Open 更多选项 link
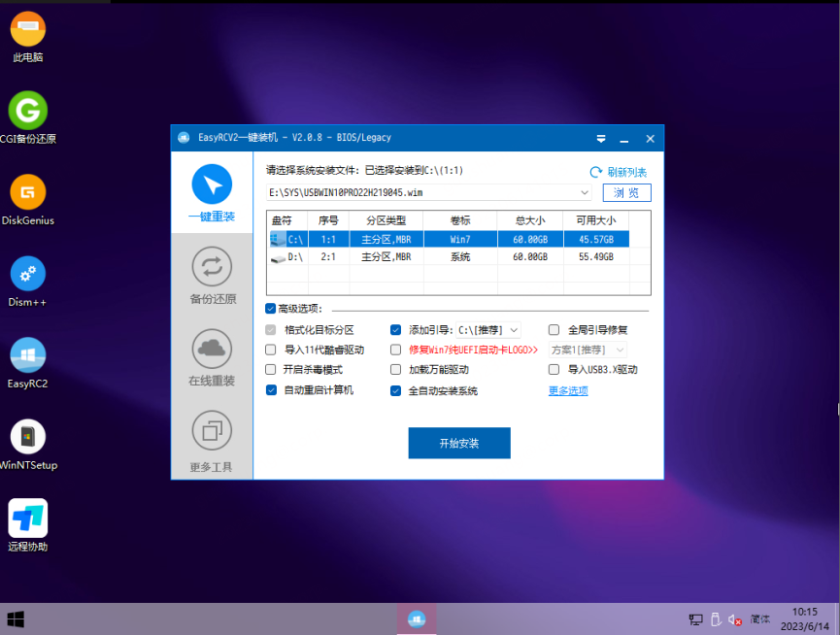 tap(568, 391)
